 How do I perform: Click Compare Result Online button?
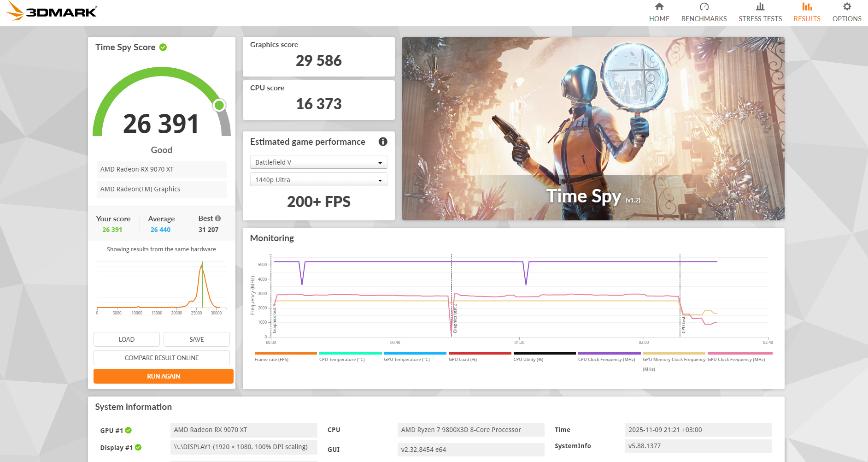(x=162, y=358)
